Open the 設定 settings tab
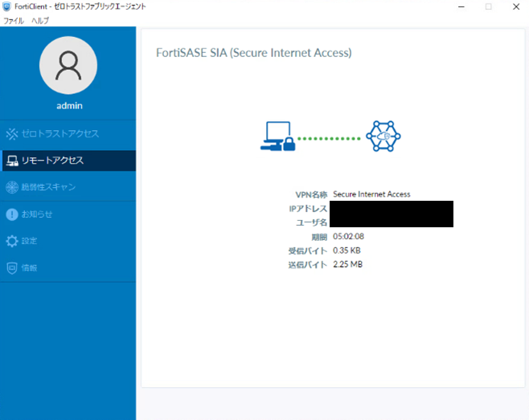 tap(68, 241)
